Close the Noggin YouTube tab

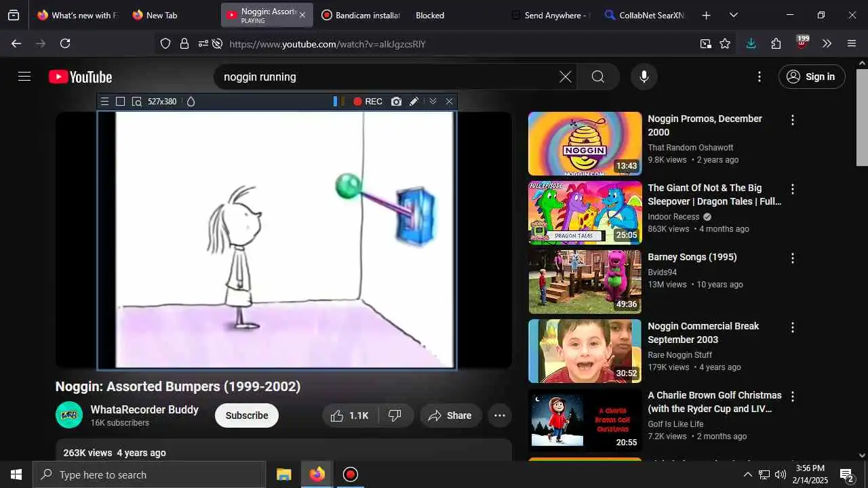(x=302, y=15)
